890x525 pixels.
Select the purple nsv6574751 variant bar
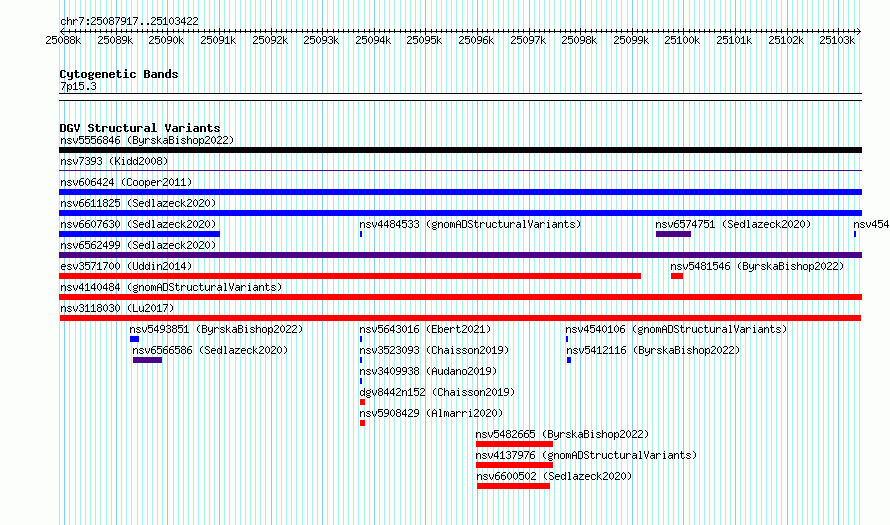tap(673, 234)
